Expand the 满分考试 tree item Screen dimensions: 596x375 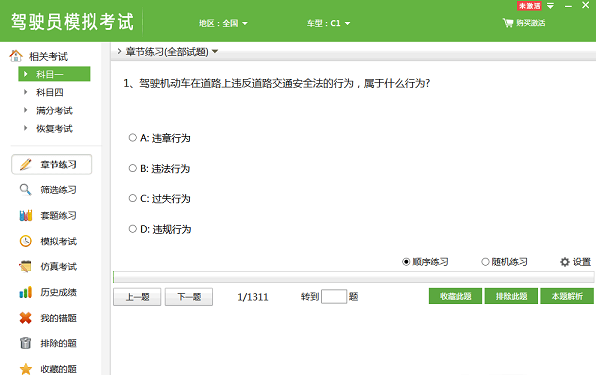(25, 110)
